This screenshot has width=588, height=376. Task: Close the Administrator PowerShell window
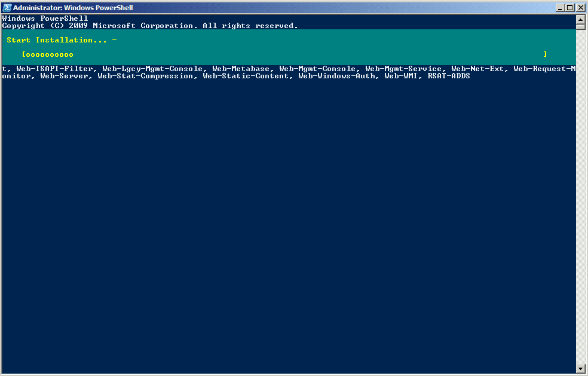click(x=580, y=8)
